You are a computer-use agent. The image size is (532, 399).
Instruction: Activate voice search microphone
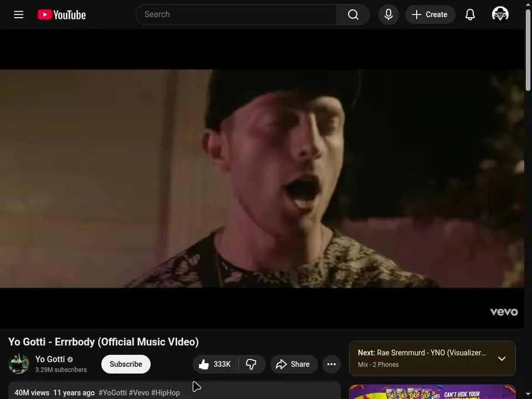coord(388,14)
